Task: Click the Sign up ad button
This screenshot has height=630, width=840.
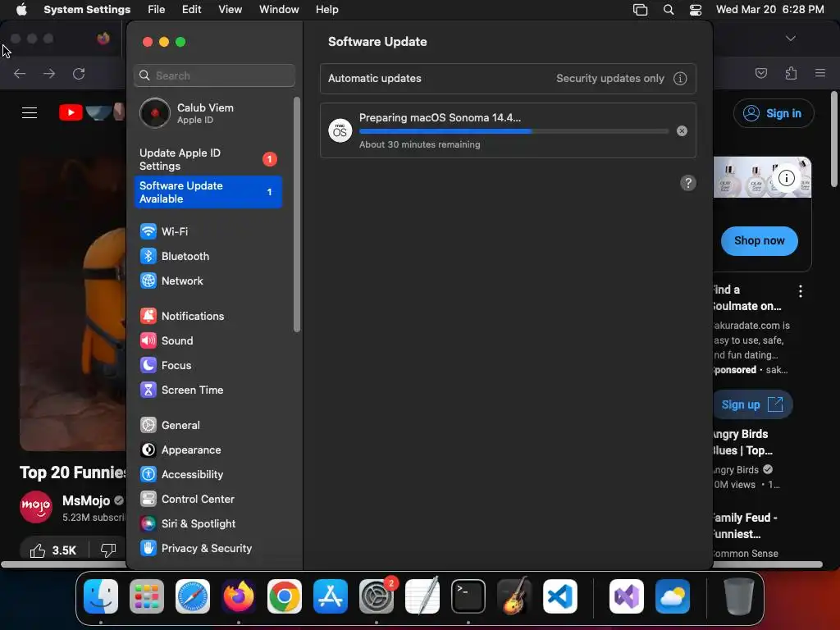Action: [751, 404]
